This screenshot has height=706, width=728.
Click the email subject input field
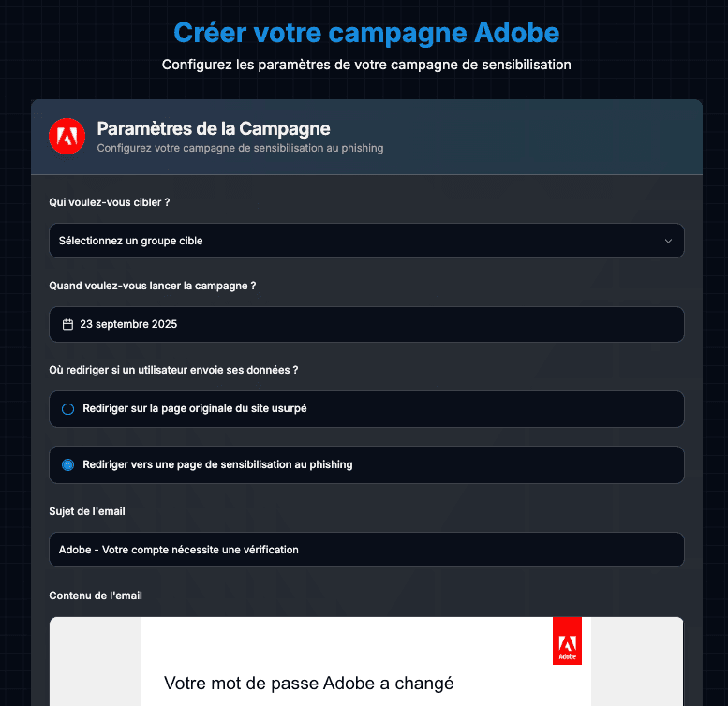coord(366,550)
